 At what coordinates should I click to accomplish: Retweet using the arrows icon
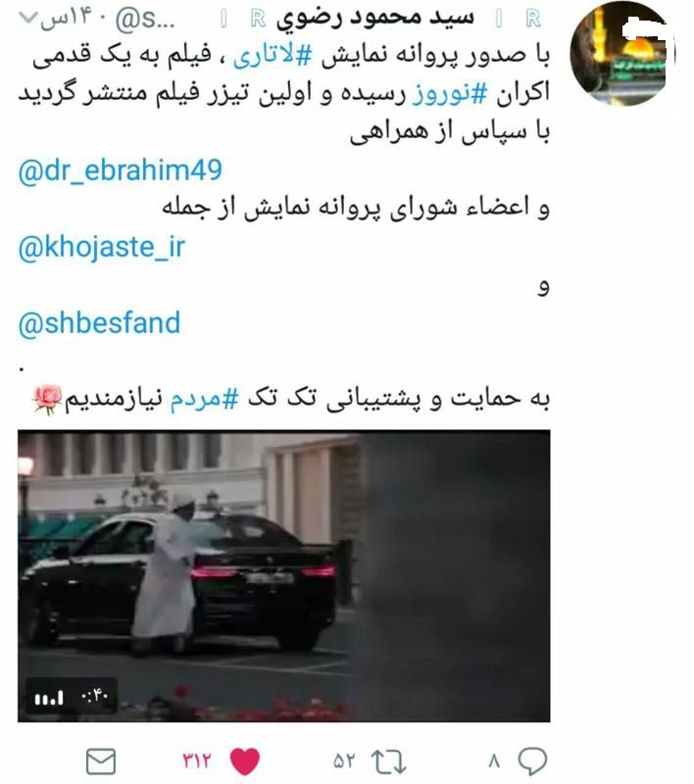click(x=388, y=761)
